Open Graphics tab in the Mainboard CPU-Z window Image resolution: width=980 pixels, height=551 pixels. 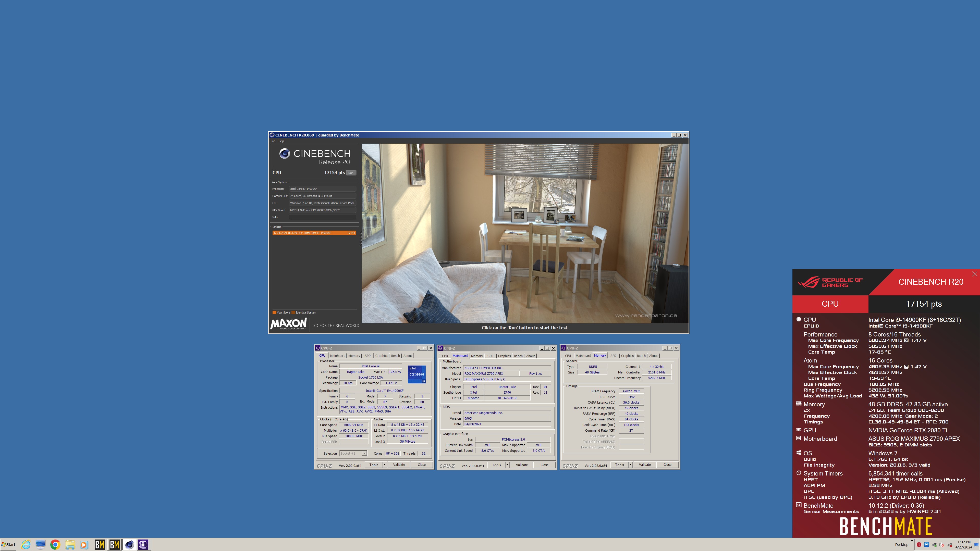(505, 356)
